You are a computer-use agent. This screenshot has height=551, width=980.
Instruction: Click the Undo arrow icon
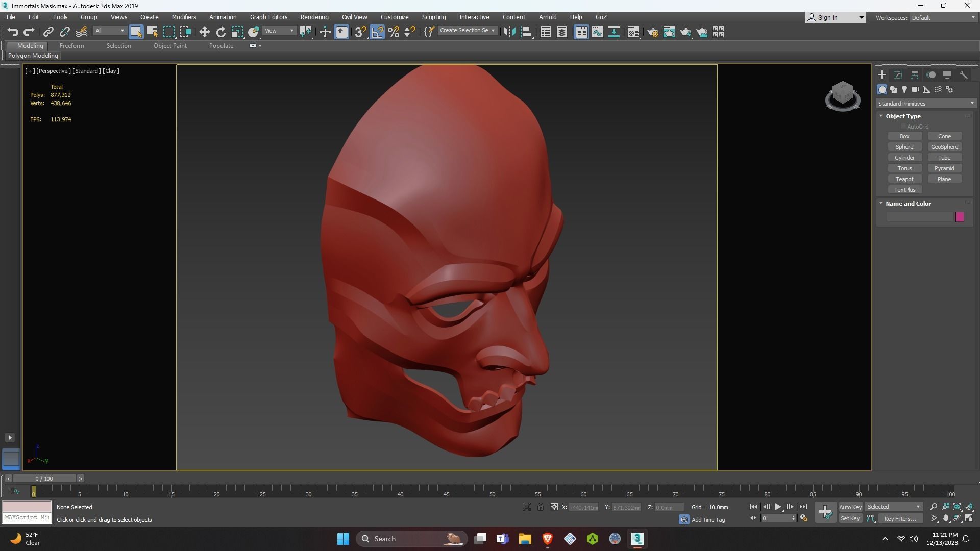click(x=13, y=32)
